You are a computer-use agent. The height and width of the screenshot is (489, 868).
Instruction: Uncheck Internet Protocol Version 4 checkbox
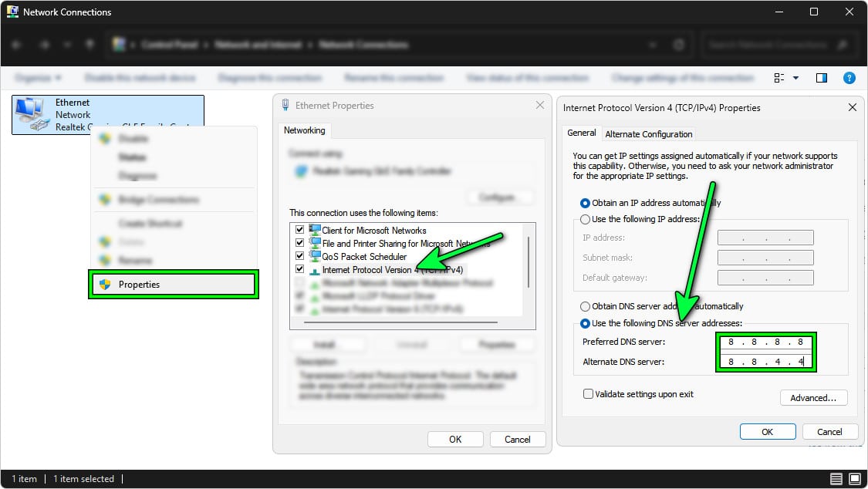point(300,270)
